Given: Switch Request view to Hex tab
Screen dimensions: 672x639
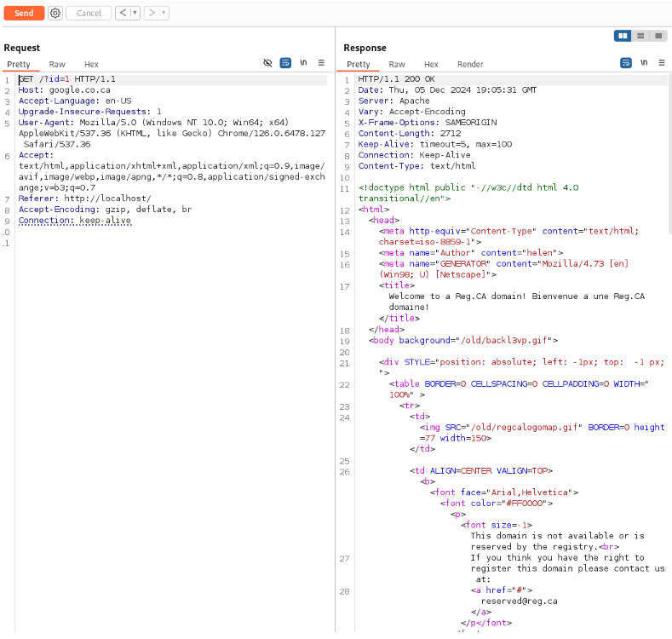Looking at the screenshot, I should point(91,64).
